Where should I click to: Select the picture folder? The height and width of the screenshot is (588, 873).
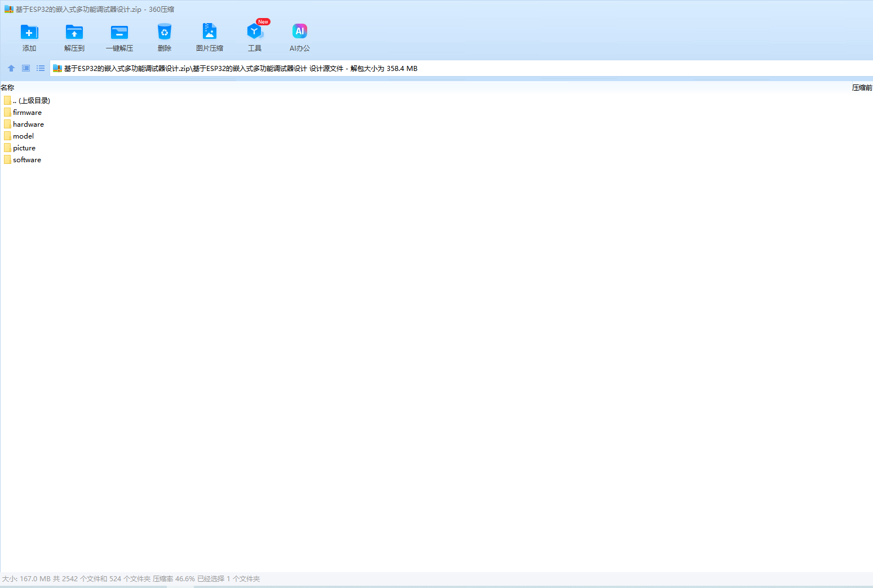(24, 148)
